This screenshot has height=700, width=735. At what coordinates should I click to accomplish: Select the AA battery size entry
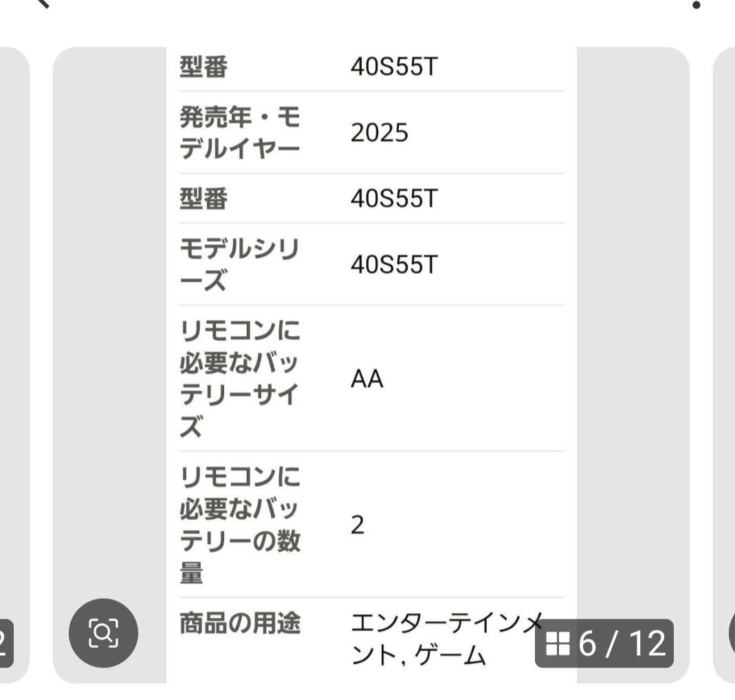[368, 379]
